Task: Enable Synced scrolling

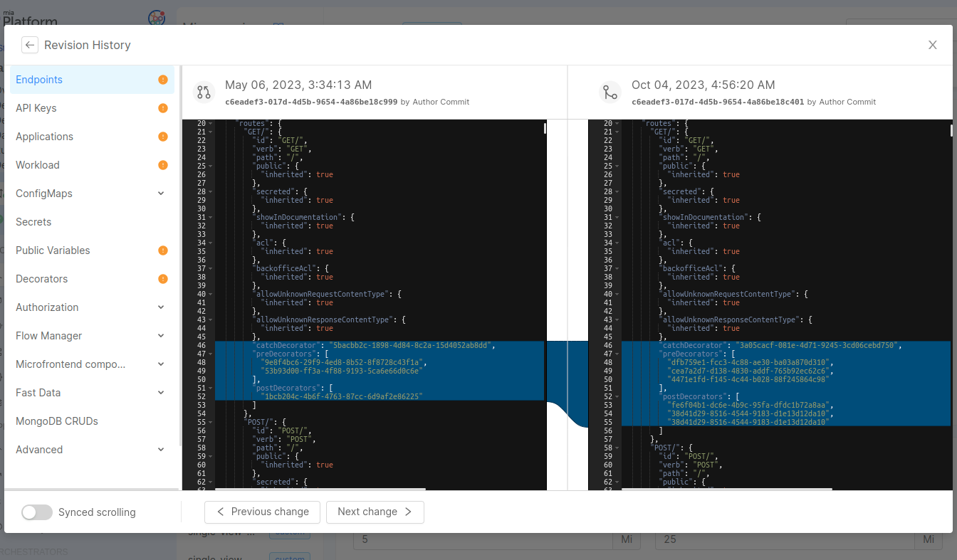Action: pyautogui.click(x=36, y=512)
